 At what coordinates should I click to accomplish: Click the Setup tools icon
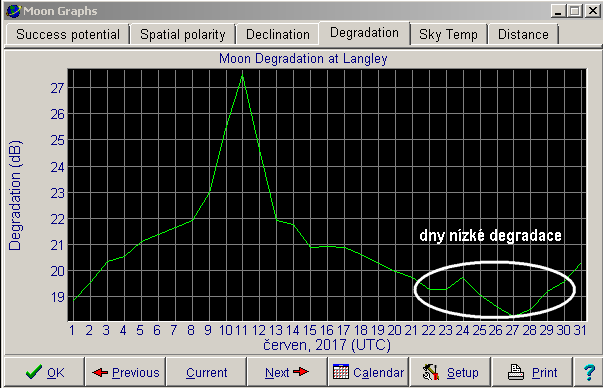pyautogui.click(x=431, y=372)
